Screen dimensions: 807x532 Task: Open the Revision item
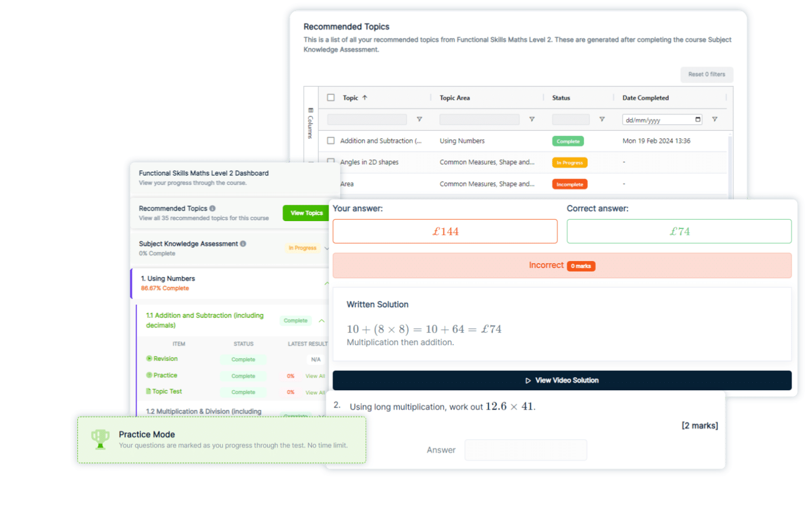165,359
